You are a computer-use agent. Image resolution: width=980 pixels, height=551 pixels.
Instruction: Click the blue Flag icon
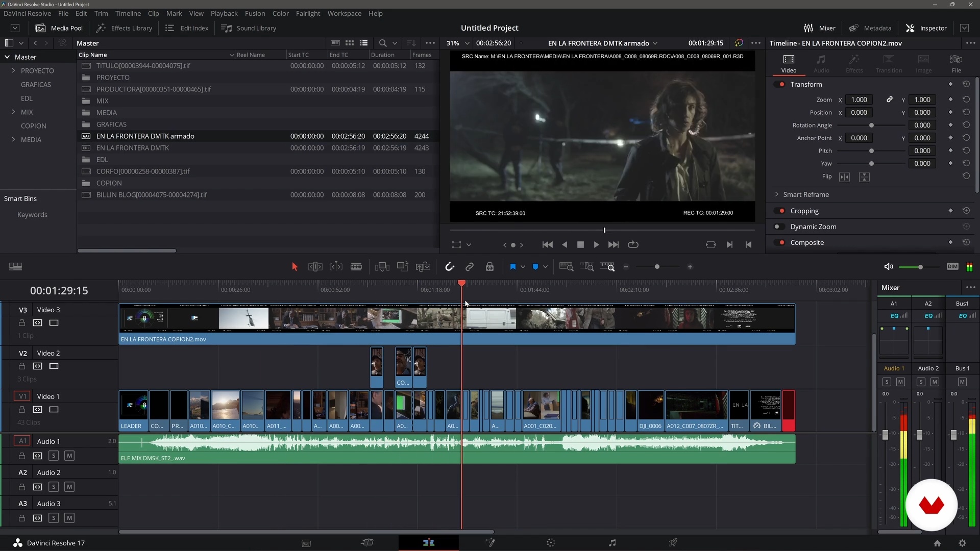(513, 266)
